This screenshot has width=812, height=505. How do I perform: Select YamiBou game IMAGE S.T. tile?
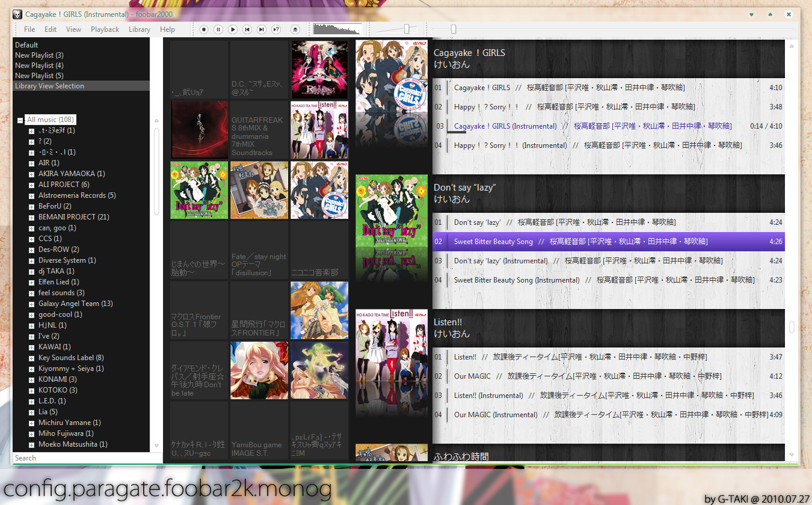click(x=259, y=430)
